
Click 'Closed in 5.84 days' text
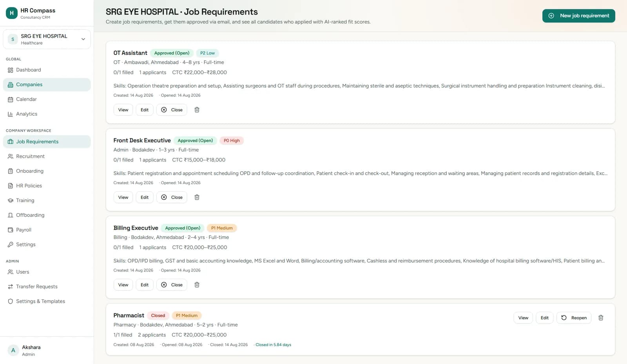point(273,345)
